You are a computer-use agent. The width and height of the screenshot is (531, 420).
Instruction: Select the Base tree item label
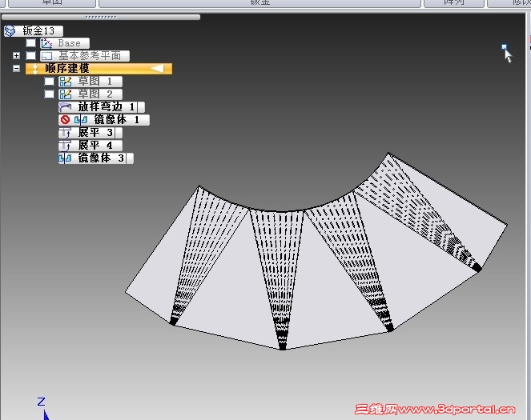point(70,43)
